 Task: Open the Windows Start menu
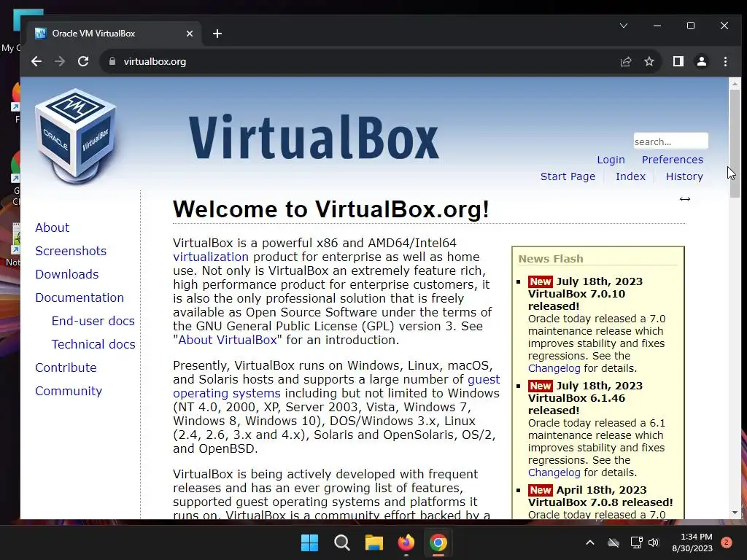pos(309,542)
